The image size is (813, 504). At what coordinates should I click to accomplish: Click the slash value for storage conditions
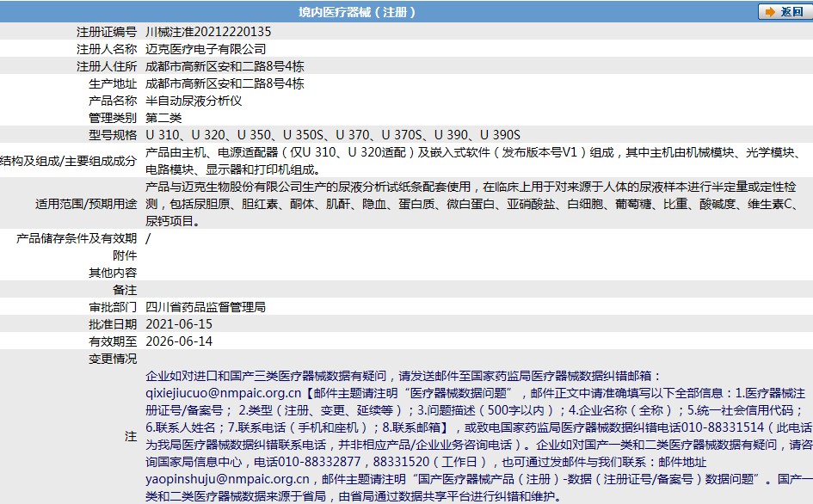(148, 238)
